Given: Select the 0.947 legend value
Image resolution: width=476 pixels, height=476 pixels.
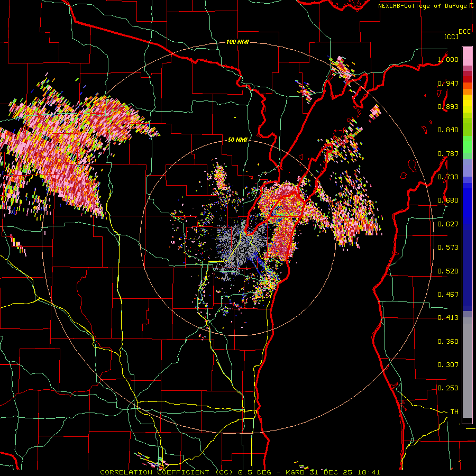Looking at the screenshot, I should click(448, 83).
